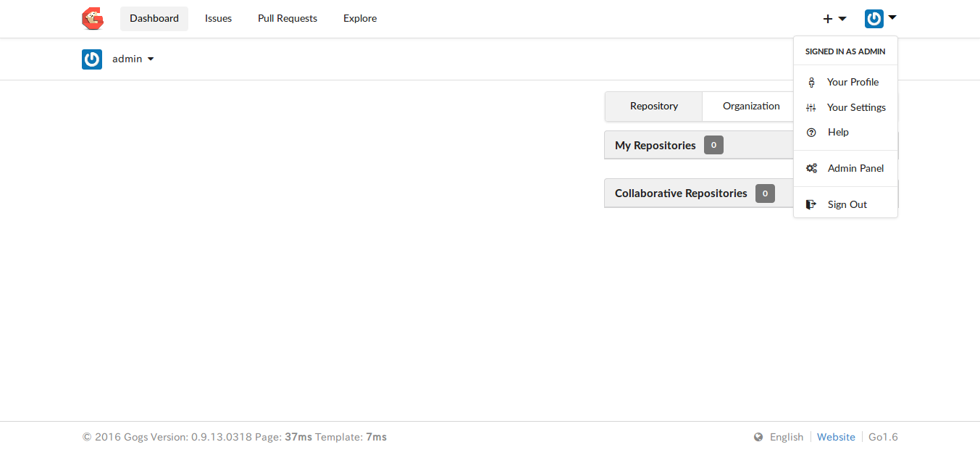Click the globe icon in footer

pyautogui.click(x=758, y=437)
